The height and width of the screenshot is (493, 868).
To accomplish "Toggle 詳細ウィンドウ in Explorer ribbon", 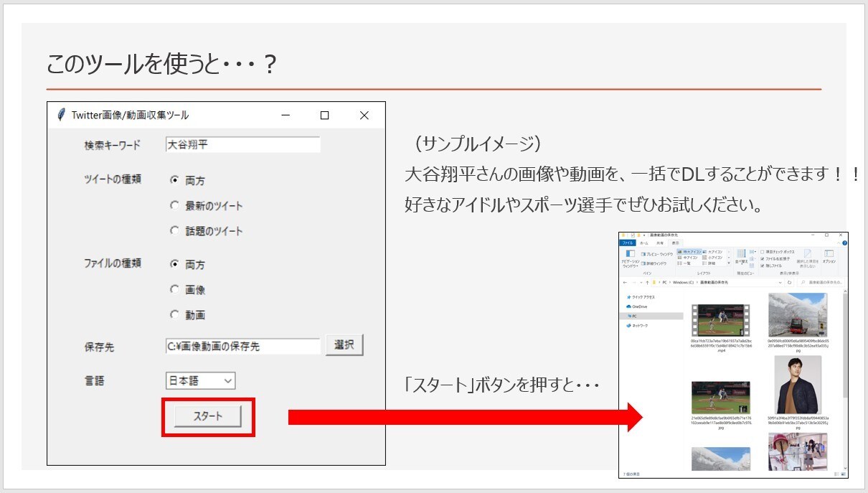I will 654,263.
